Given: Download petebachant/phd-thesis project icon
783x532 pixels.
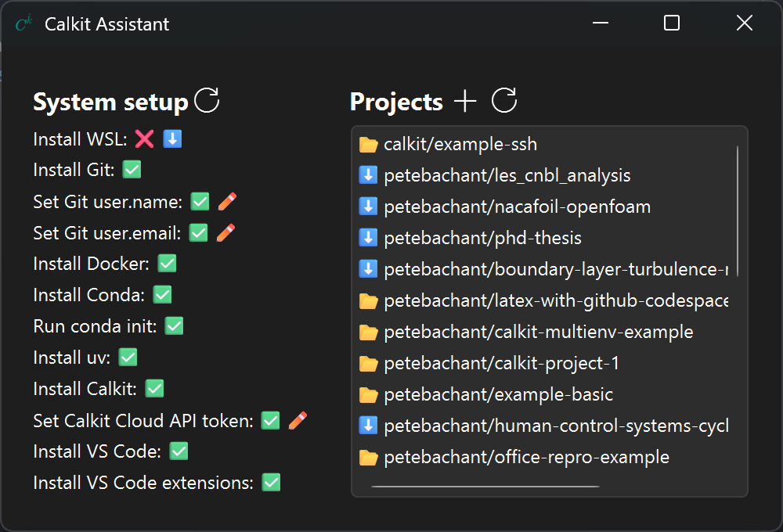Looking at the screenshot, I should pos(368,238).
